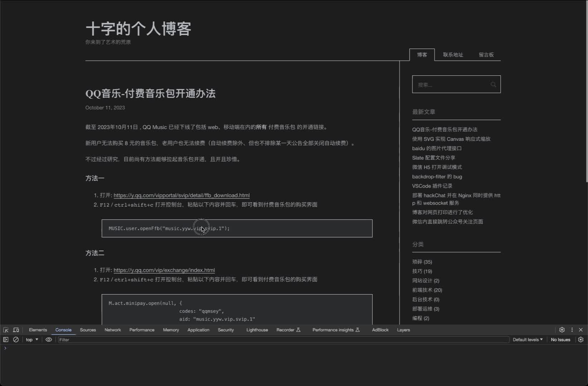Open category 部署运维 (3)
The height and width of the screenshot is (386, 588).
pos(426,308)
